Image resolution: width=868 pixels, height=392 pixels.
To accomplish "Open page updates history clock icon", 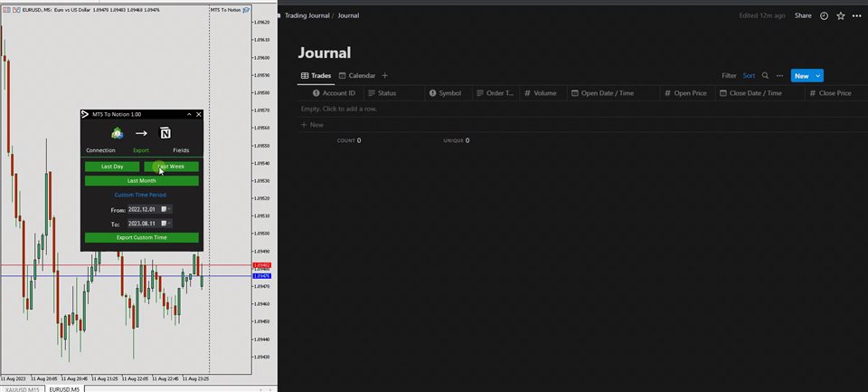I will (824, 16).
